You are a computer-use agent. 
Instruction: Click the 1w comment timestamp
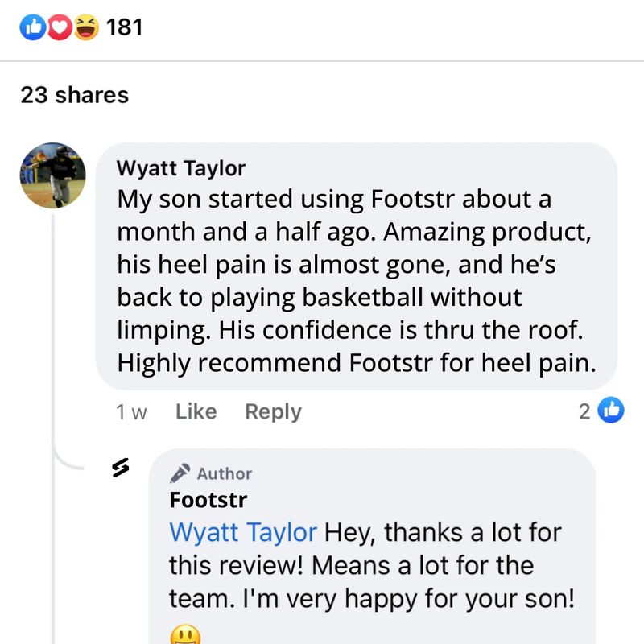(132, 412)
